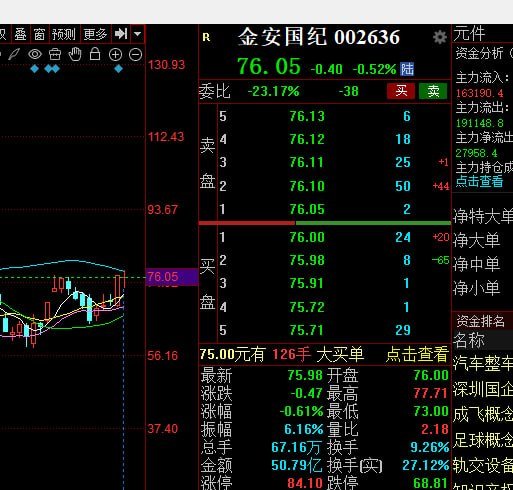Click the 主力流入 value 163190.4

pos(479,93)
